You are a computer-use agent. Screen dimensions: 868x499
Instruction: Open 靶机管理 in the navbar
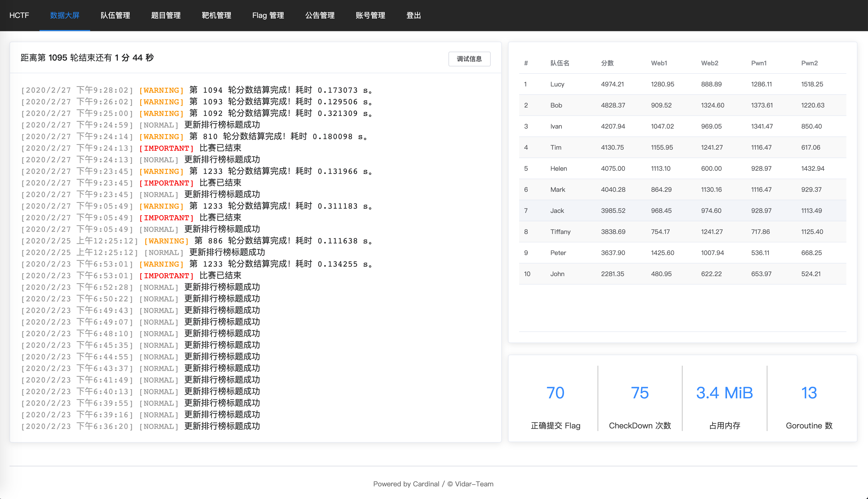pyautogui.click(x=216, y=16)
